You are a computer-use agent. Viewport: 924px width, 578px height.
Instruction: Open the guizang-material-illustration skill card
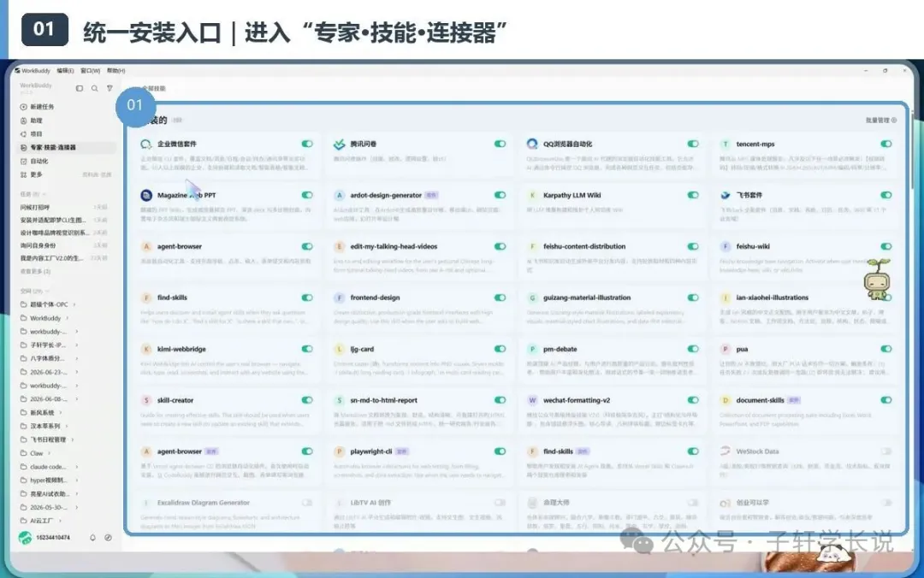tap(613, 310)
